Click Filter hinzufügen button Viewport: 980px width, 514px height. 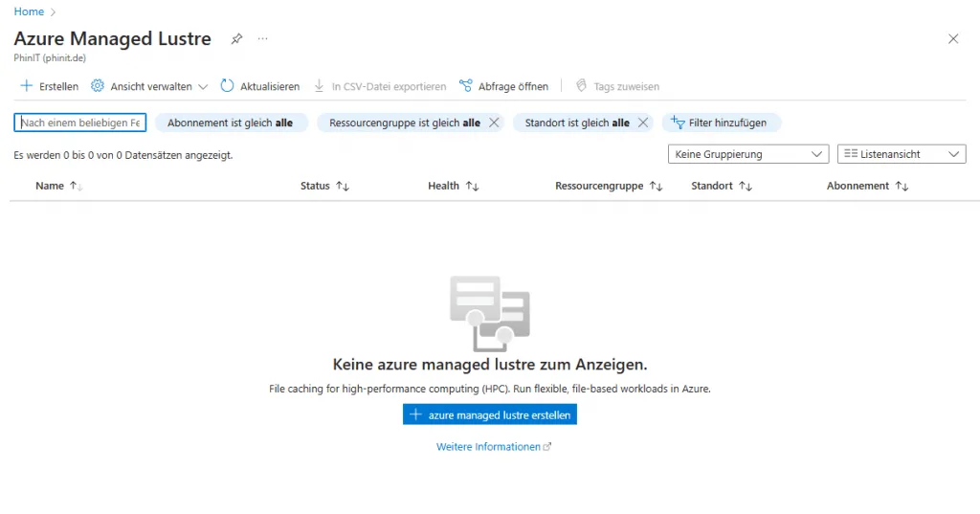coord(720,123)
